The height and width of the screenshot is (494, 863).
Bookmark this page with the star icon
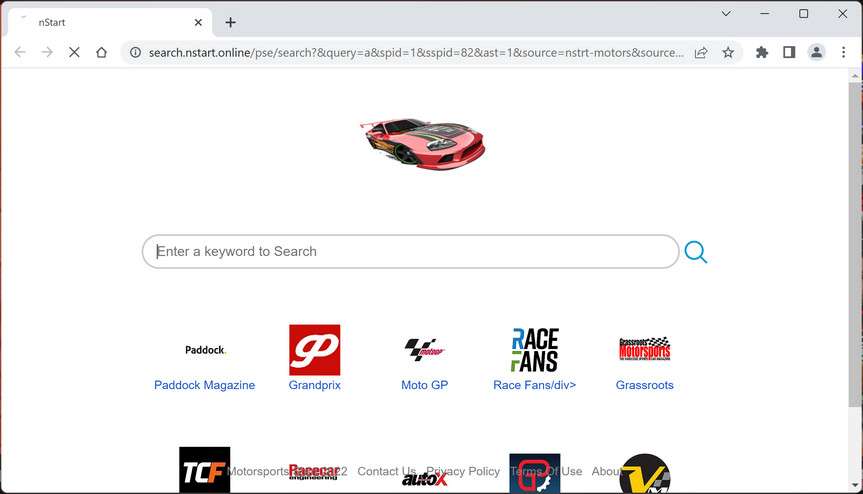(728, 52)
